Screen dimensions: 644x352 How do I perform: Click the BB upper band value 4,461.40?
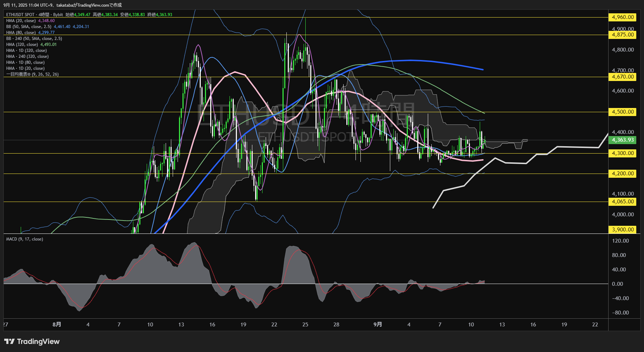tap(62, 27)
